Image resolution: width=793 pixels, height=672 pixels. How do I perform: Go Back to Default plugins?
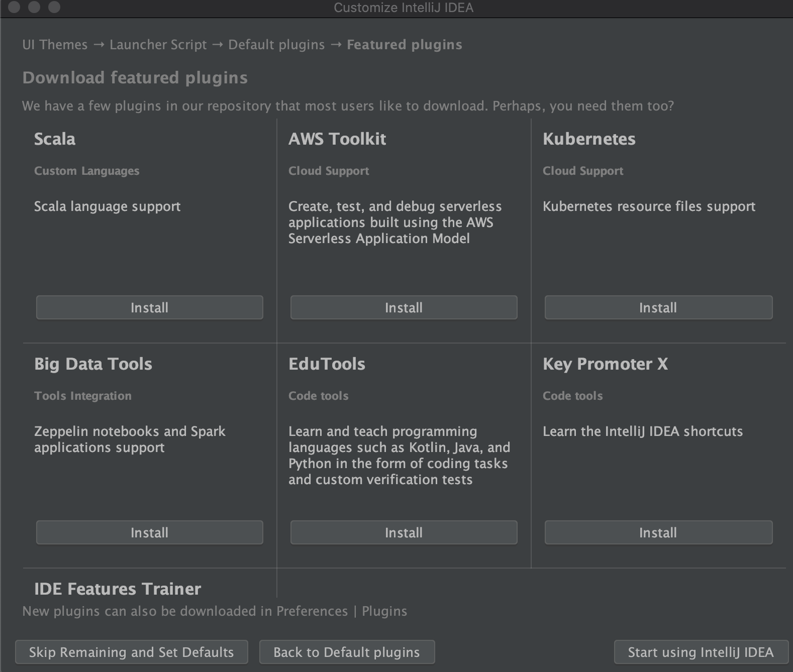[x=347, y=652]
